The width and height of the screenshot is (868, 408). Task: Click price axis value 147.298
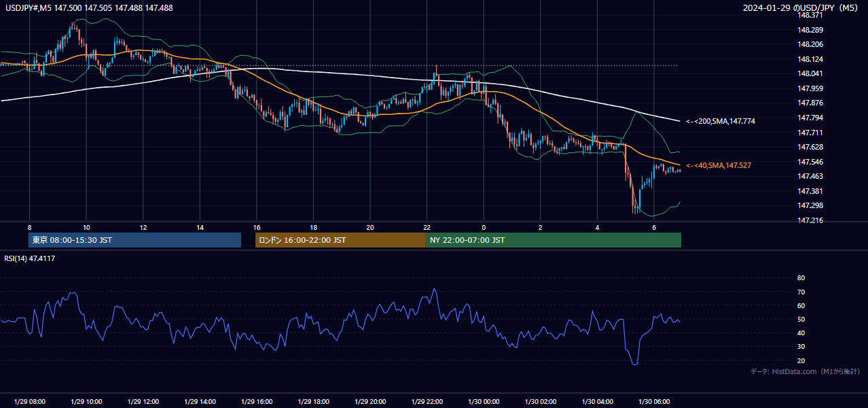810,205
